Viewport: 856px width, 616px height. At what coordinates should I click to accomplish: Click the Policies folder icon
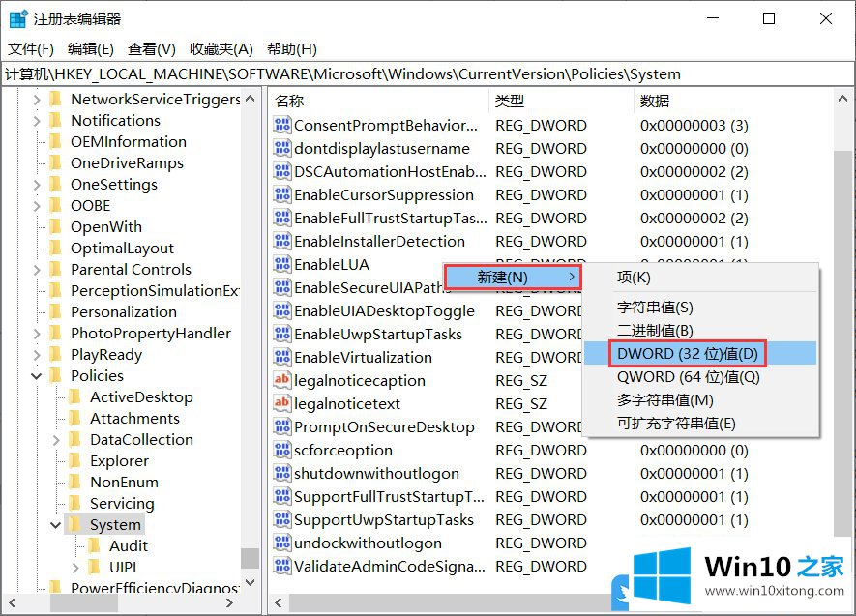pos(55,375)
